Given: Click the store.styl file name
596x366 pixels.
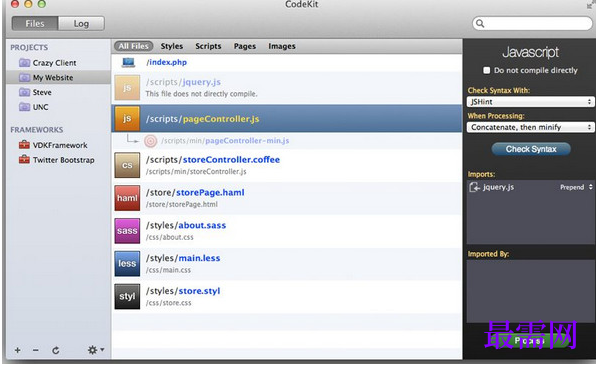Looking at the screenshot, I should pyautogui.click(x=199, y=291).
